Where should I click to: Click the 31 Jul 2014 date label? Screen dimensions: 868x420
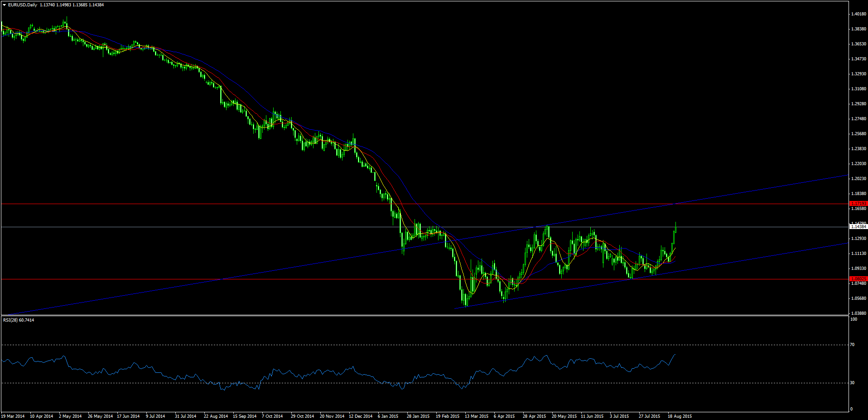[x=186, y=416]
